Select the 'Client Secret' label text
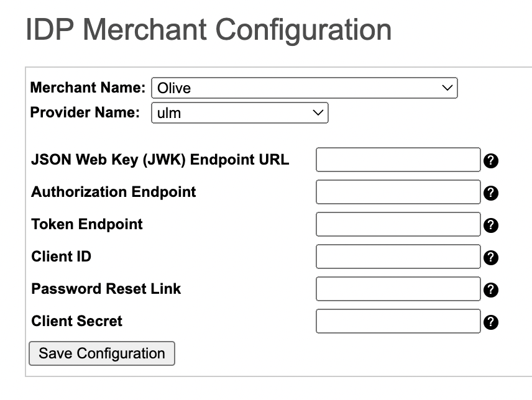The image size is (532, 400). (76, 321)
